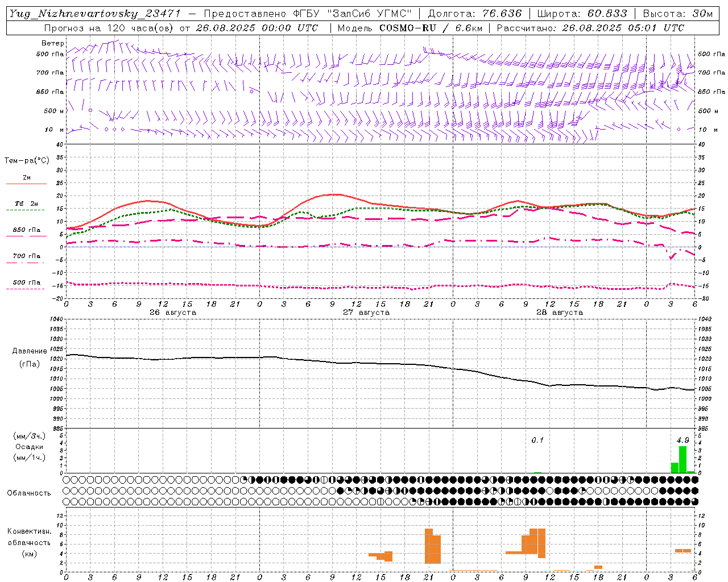Viewport: 728px width, 582px height.
Task: Click the 4.9 precipitation amount value
Action: coord(682,440)
